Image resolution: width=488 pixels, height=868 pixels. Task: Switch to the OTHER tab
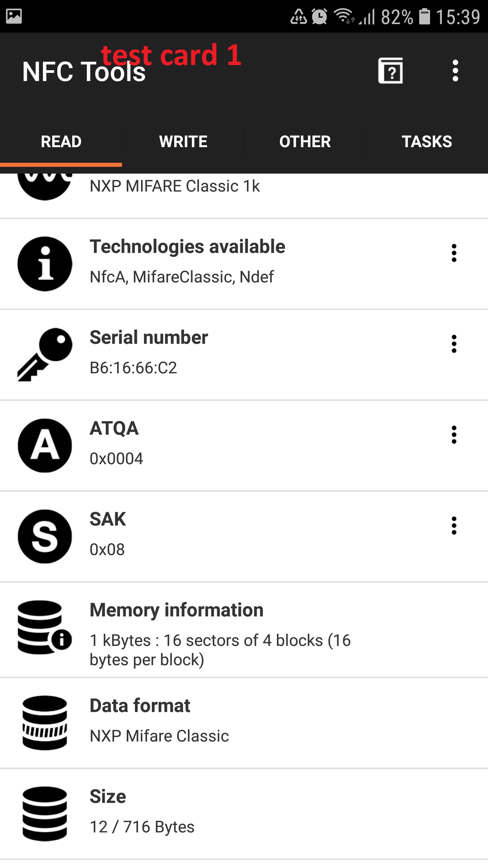305,142
